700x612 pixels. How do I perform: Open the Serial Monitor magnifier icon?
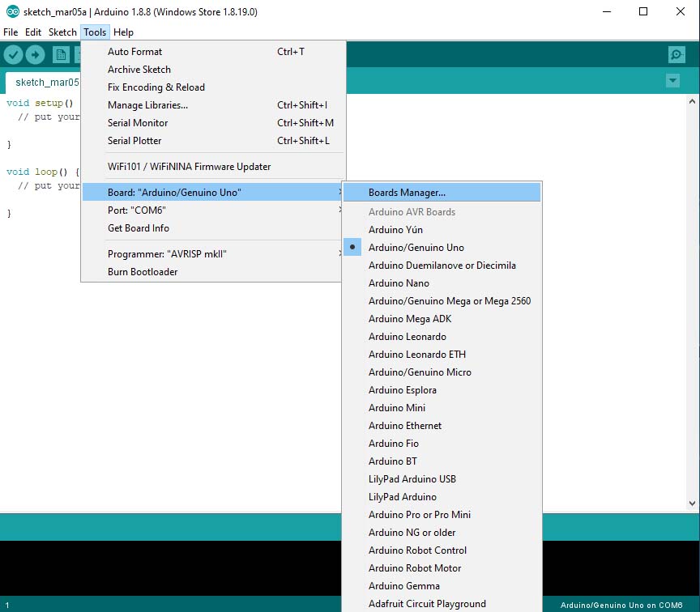point(677,55)
